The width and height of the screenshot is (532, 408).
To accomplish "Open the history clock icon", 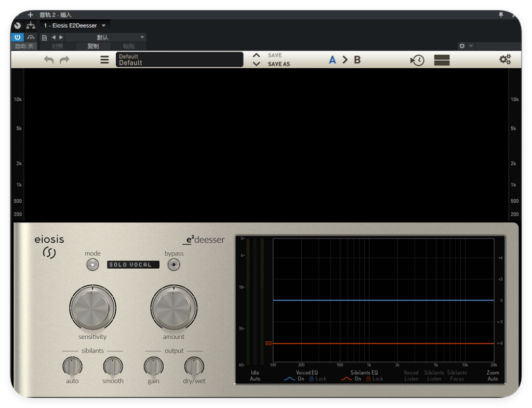I will pyautogui.click(x=417, y=60).
